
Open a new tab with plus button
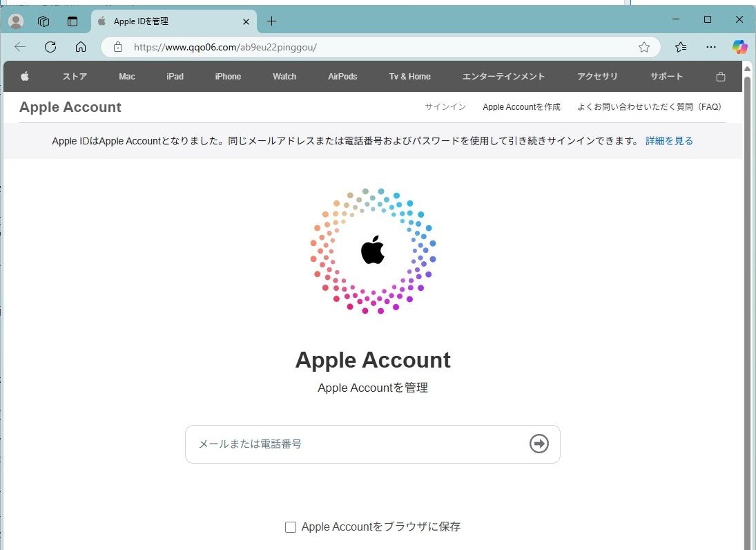pos(271,21)
